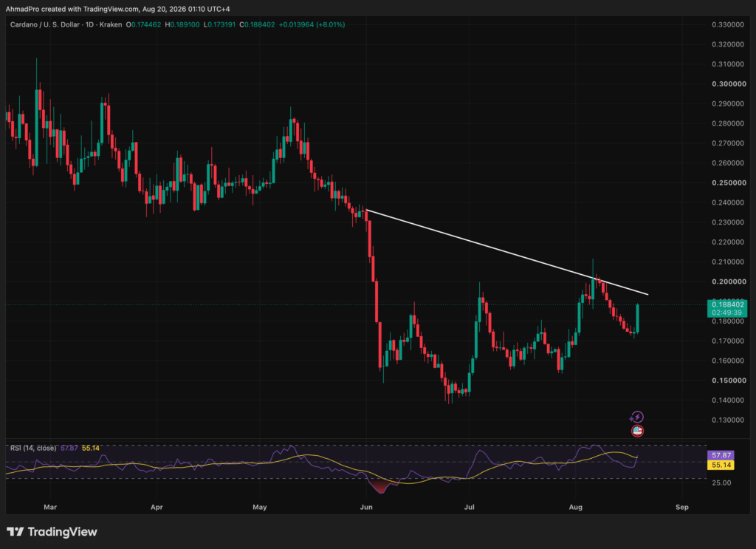
Task: Click the 0.150000 price axis label
Action: 729,381
